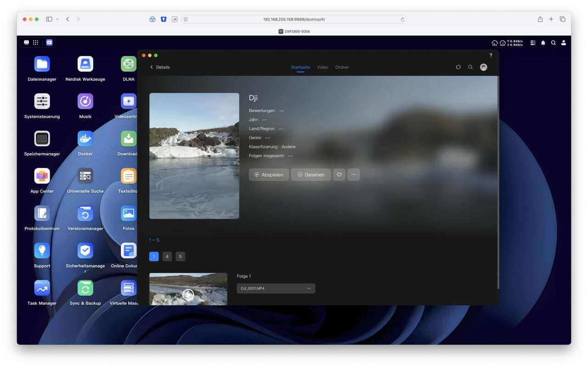This screenshot has height=367, width=588.
Task: Open the Protokollzentrum app
Action: click(x=42, y=213)
